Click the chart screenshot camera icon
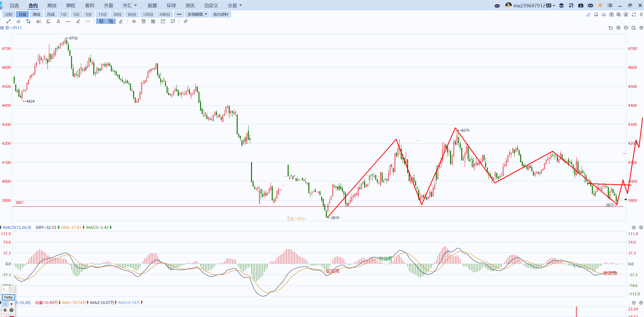The width and height of the screenshot is (644, 317). pos(611,15)
